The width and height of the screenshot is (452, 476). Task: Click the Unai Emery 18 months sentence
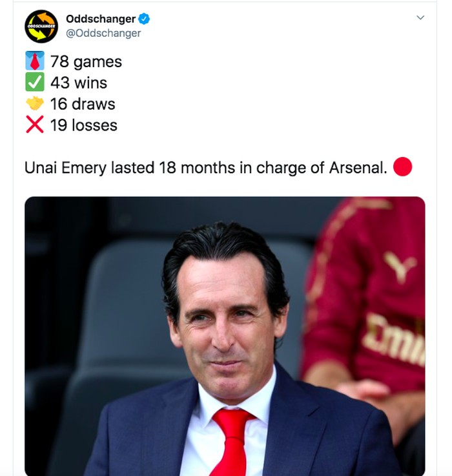(x=205, y=168)
